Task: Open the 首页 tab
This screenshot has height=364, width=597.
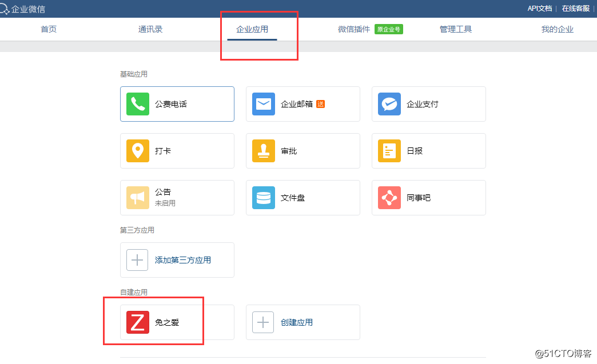Action: (x=49, y=29)
